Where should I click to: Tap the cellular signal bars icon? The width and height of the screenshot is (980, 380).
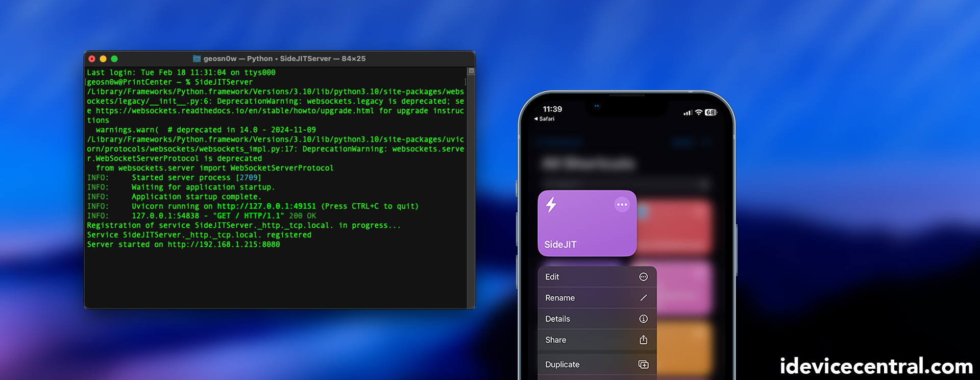(688, 113)
